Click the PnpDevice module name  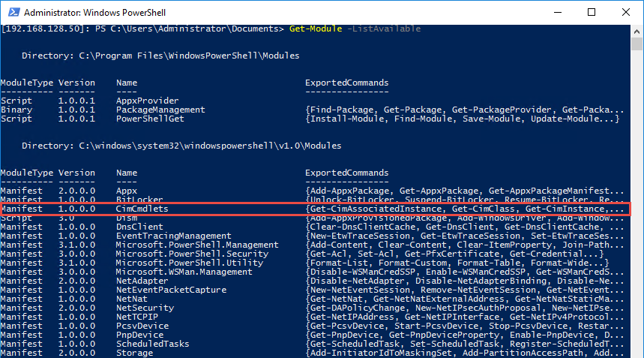tap(139, 335)
